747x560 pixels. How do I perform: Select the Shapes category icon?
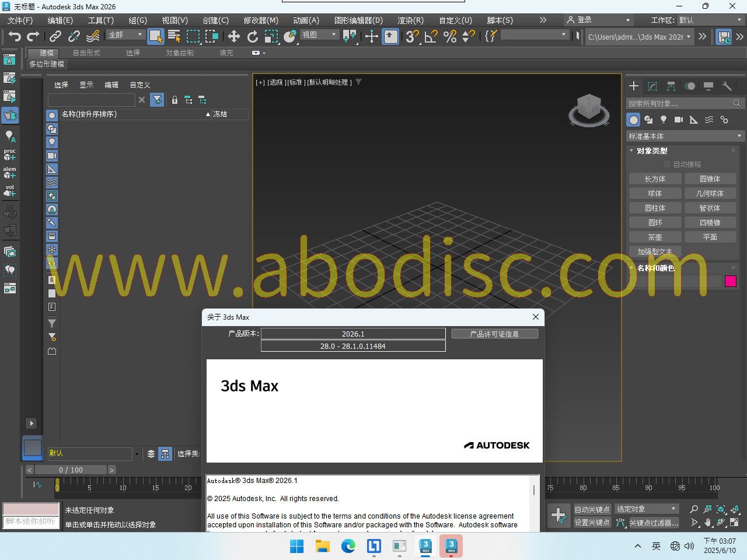[x=648, y=120]
